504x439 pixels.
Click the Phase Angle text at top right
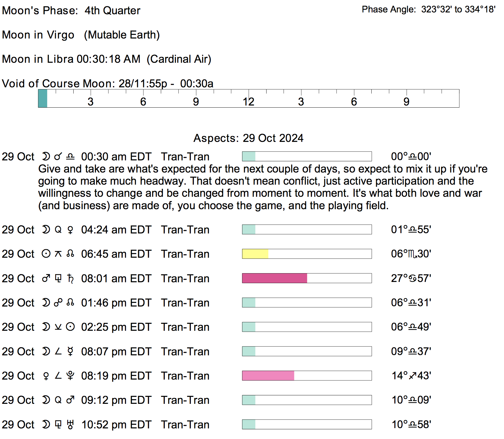tap(429, 9)
